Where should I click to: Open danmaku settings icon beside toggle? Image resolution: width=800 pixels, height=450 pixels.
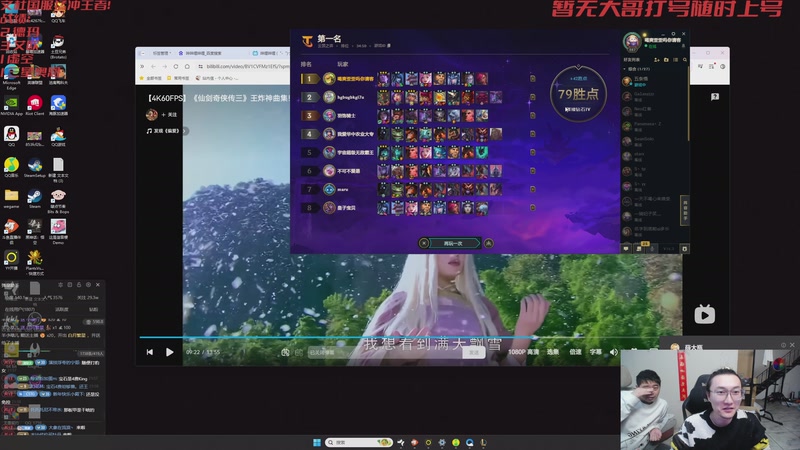pyautogui.click(x=299, y=352)
